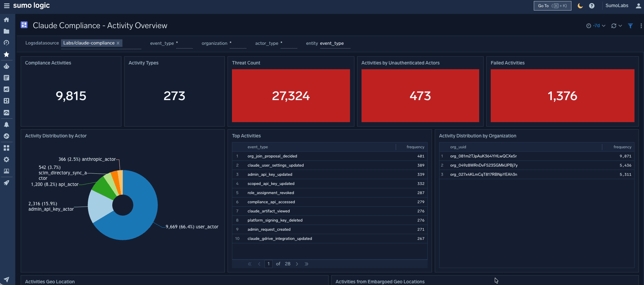The width and height of the screenshot is (644, 285).
Task: Open the app catalog four-squares icon in sidebar
Action: click(6, 148)
